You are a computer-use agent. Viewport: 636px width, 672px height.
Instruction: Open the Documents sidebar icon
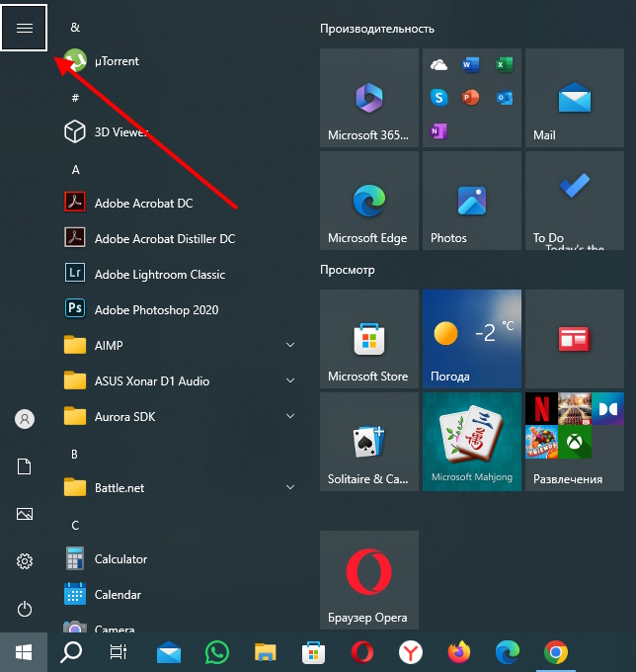(x=25, y=466)
